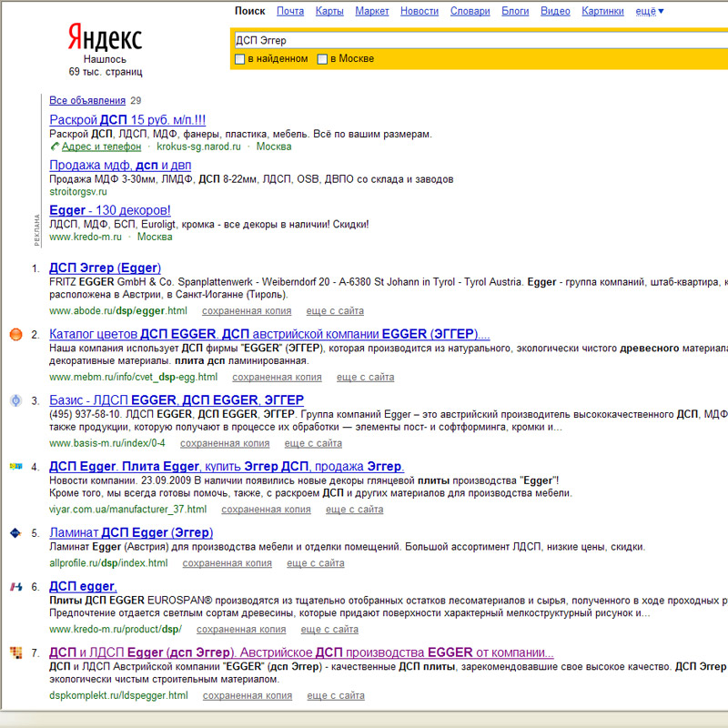Click URL text 'www.mebm.ru/info/cvet_dsp-egg.html'
Viewport: 728px width, 728px height.
[133, 378]
